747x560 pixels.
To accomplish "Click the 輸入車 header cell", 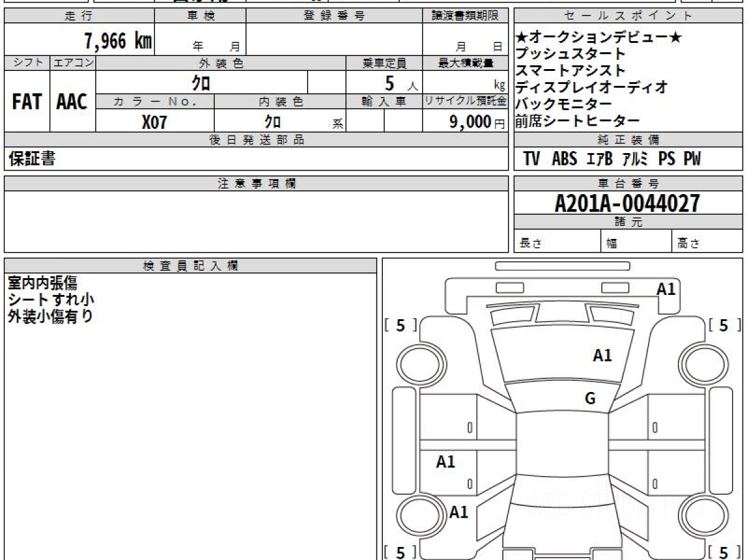I will pyautogui.click(x=384, y=102).
